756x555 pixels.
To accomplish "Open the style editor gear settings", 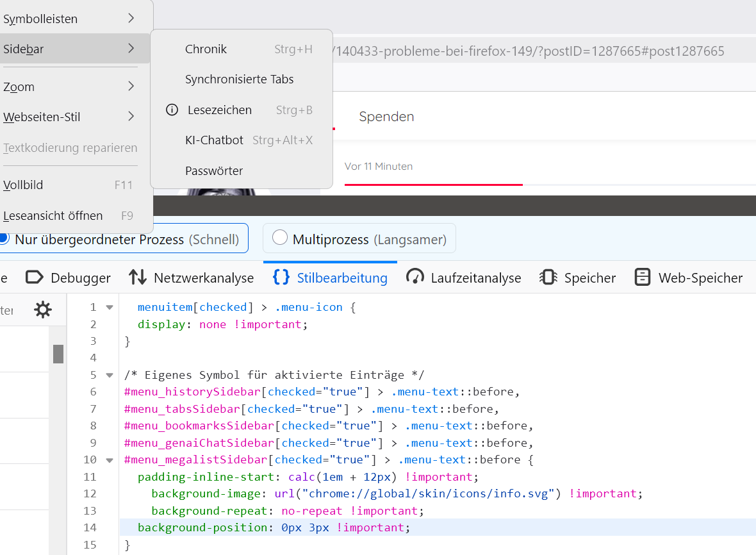I will 43,310.
